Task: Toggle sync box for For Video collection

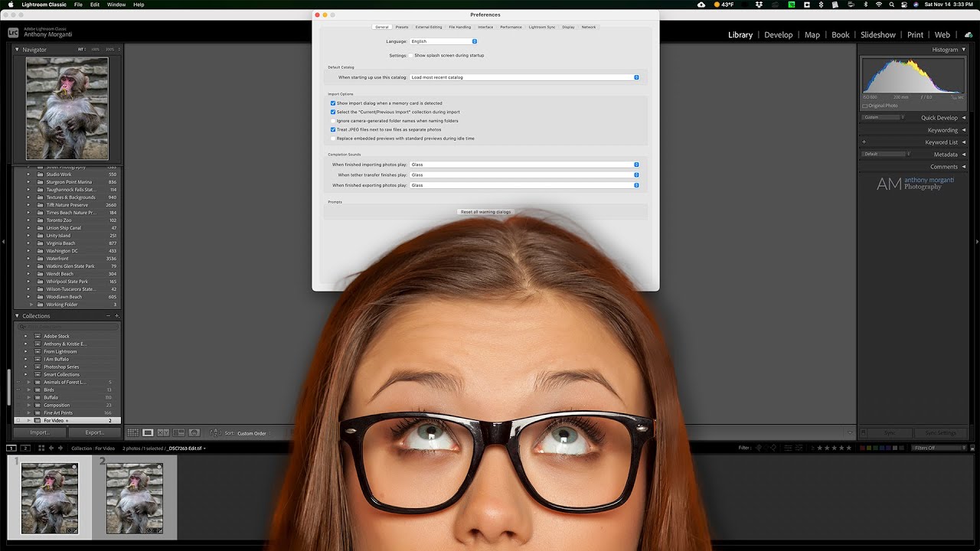Action: click(x=19, y=420)
